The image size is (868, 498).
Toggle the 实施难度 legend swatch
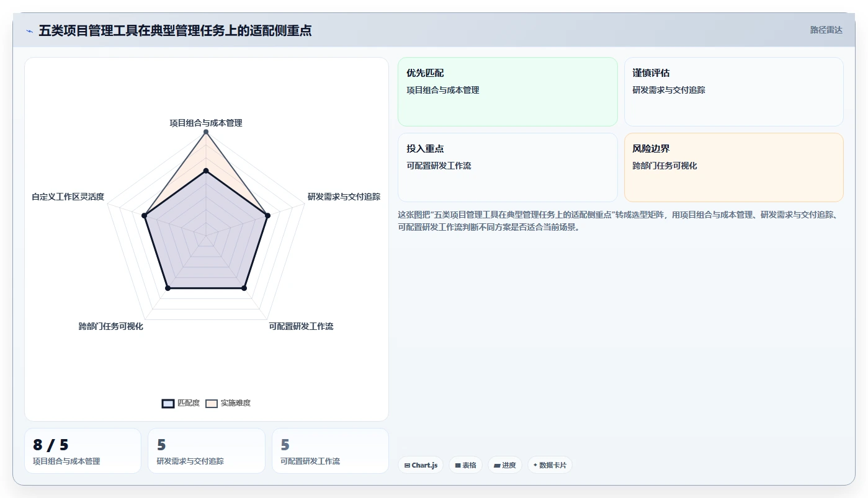click(212, 403)
